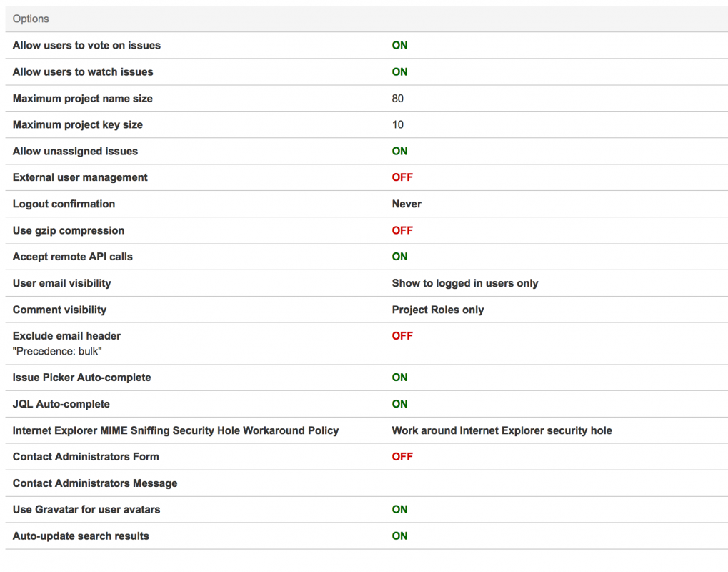Click the ON value for voting on issues

[x=399, y=45]
